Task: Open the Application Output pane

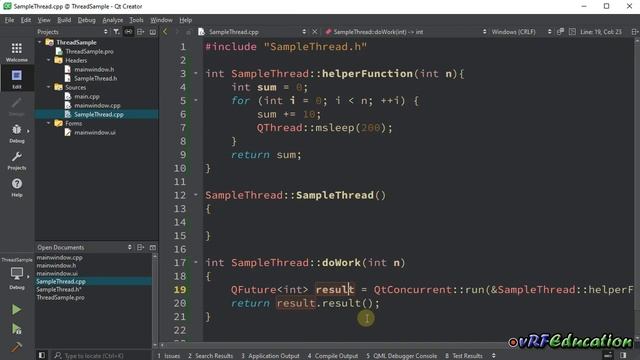Action: coord(270,356)
